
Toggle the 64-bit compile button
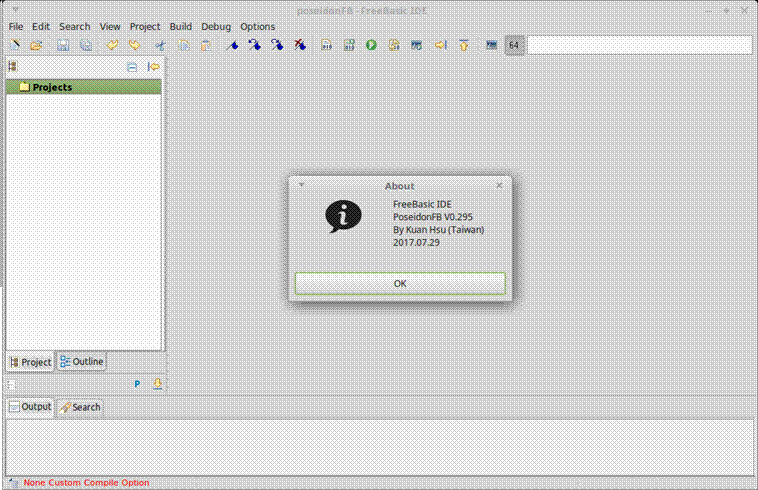tap(514, 45)
